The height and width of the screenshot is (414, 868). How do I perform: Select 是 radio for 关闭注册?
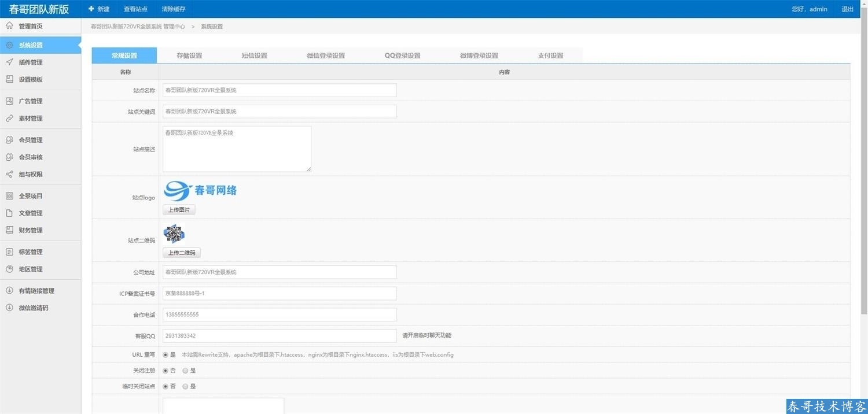click(185, 371)
